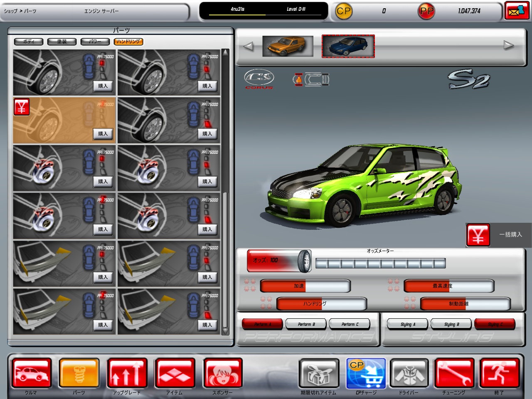The image size is (532, 399).
Task: Show next car with right arrow
Action: pos(508,45)
